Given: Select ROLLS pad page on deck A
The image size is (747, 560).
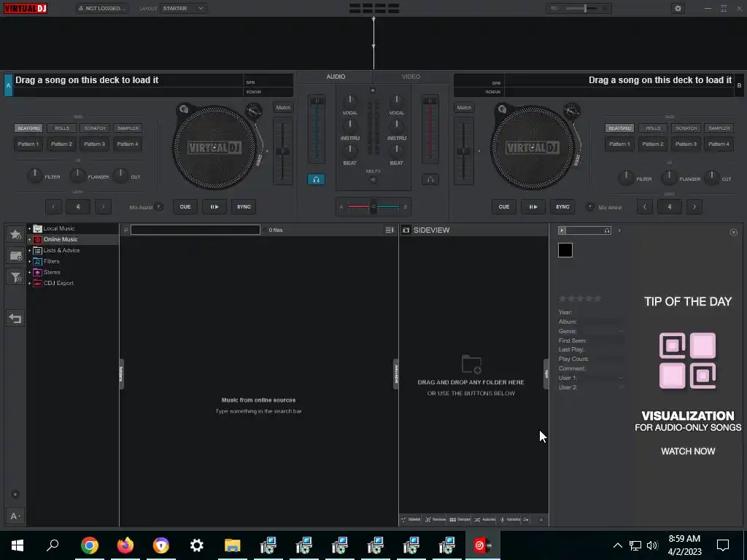Looking at the screenshot, I should [x=62, y=128].
